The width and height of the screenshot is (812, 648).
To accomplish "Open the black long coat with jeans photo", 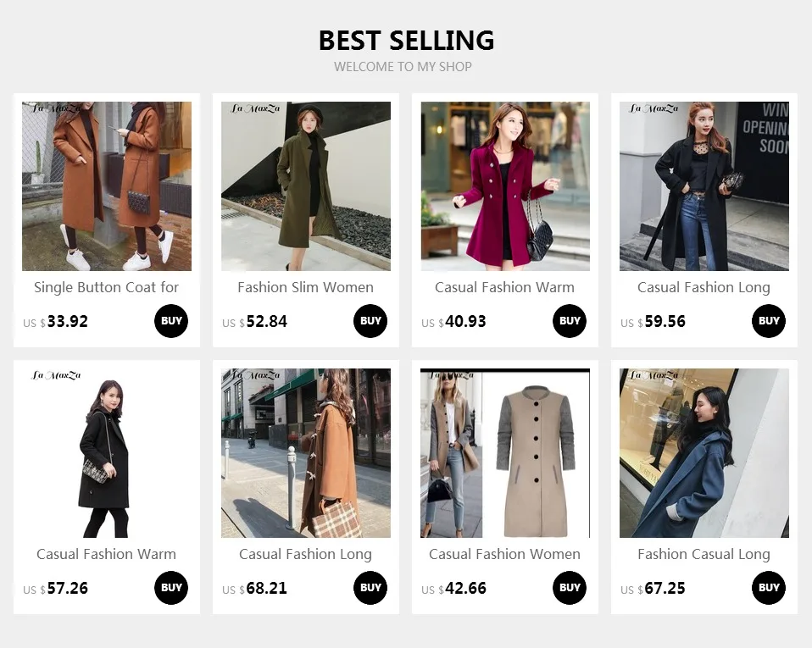I will pyautogui.click(x=704, y=186).
